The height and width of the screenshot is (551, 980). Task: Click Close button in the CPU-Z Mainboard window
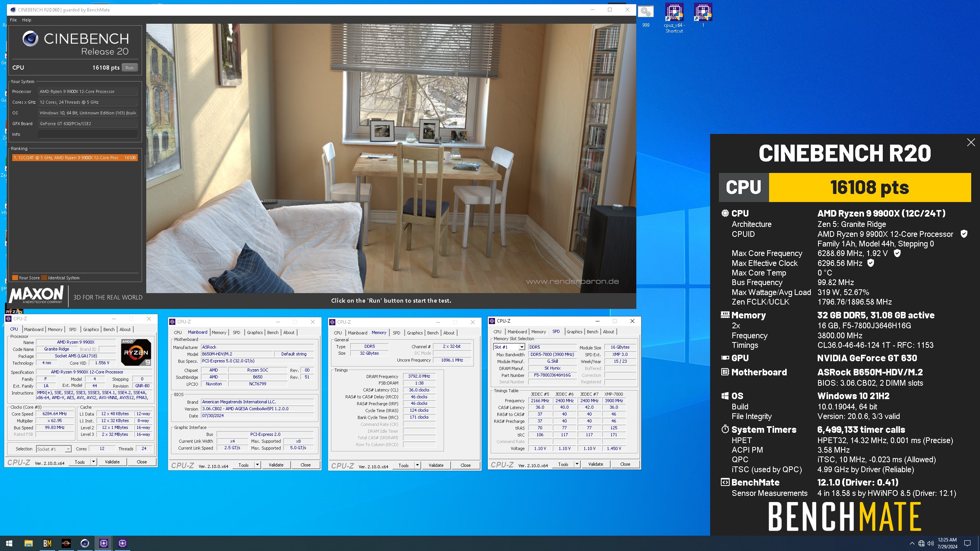(x=305, y=465)
